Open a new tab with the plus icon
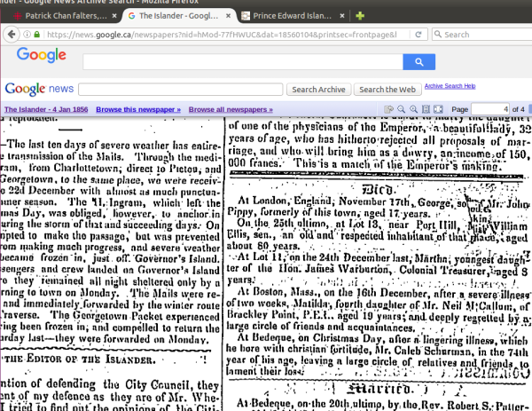This screenshot has height=411, width=532. pyautogui.click(x=359, y=16)
